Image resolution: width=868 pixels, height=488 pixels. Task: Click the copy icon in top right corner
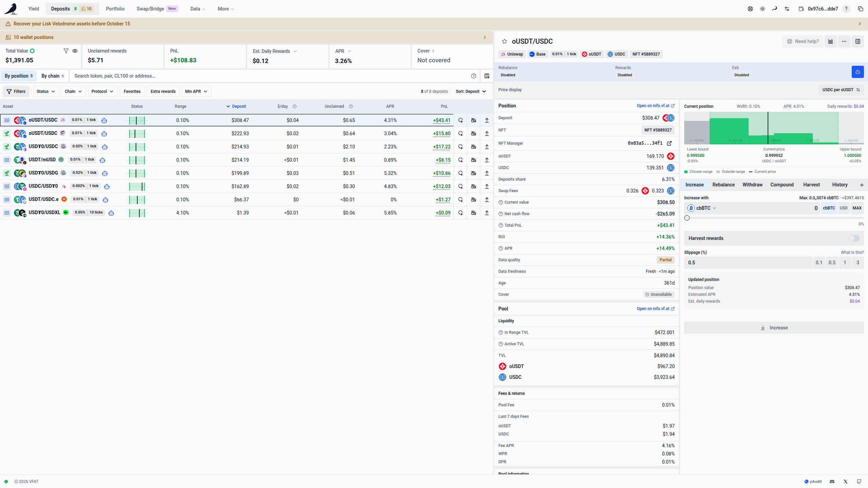coord(860,9)
